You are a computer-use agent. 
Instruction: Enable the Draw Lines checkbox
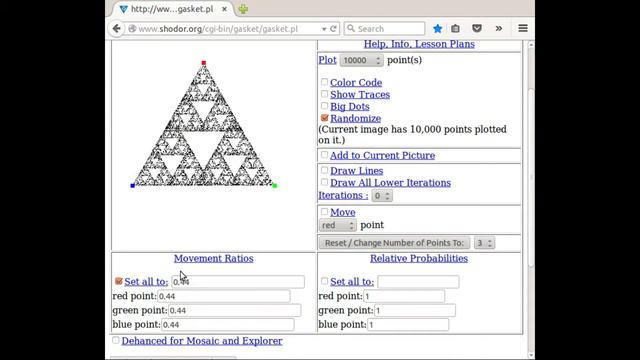coord(324,170)
